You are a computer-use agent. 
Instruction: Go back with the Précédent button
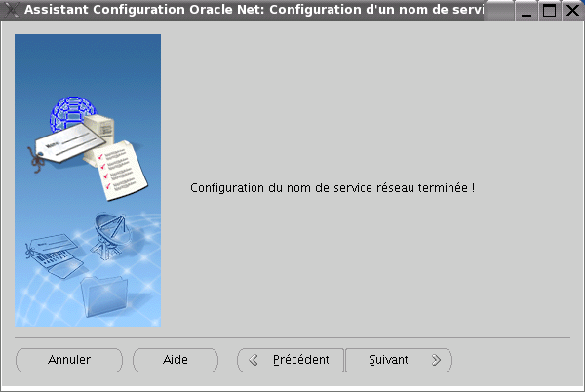coord(291,360)
